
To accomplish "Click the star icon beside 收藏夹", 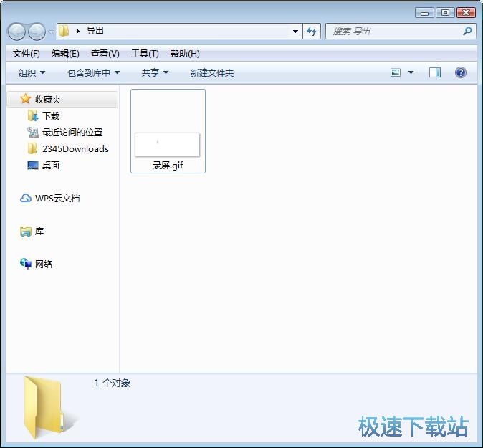I will (25, 99).
